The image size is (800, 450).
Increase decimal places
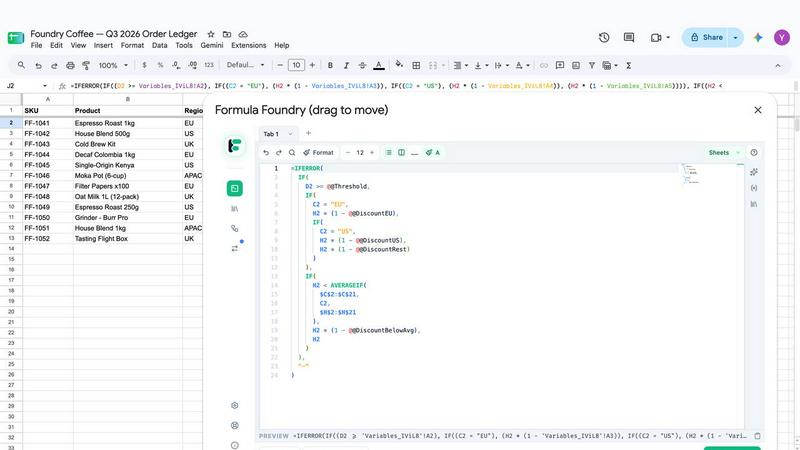(x=192, y=65)
